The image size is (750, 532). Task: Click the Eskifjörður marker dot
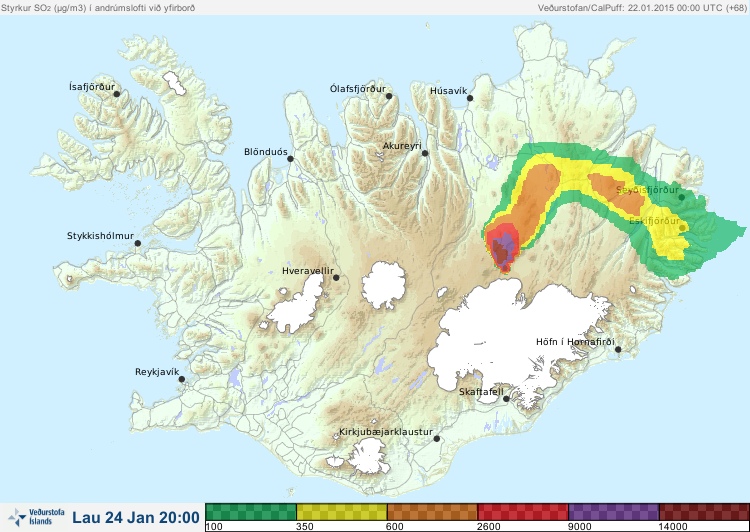(x=683, y=228)
